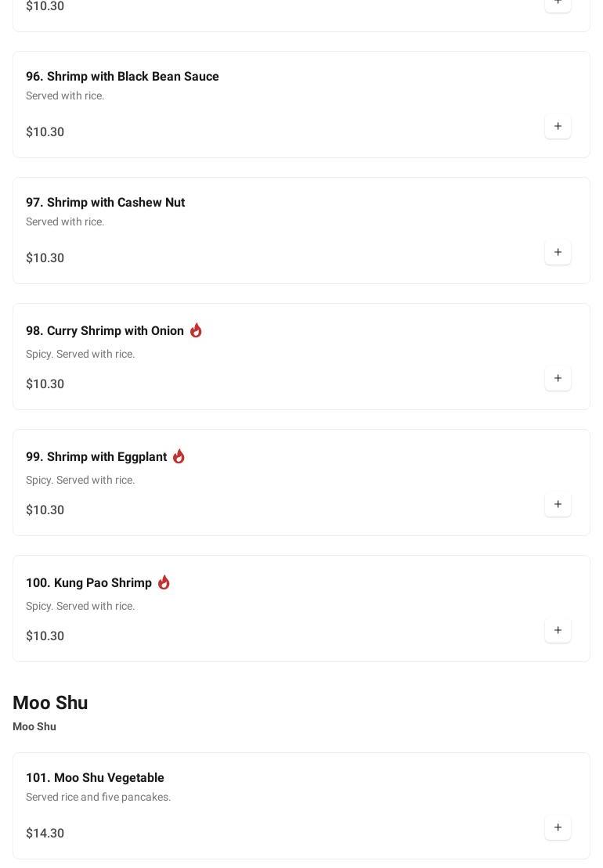
Task: Click Served rice and five pancakes description
Action: coord(98,798)
